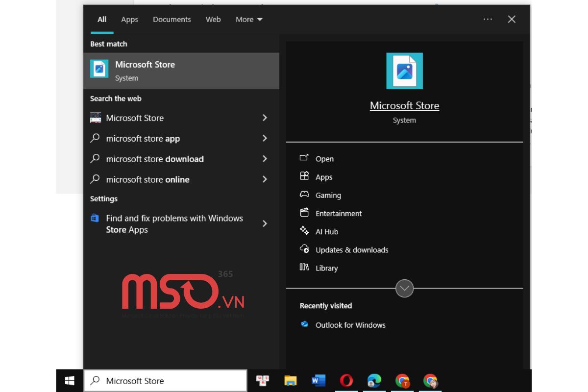Image resolution: width=588 pixels, height=392 pixels.
Task: Choose the Entertainment action
Action: coord(339,213)
